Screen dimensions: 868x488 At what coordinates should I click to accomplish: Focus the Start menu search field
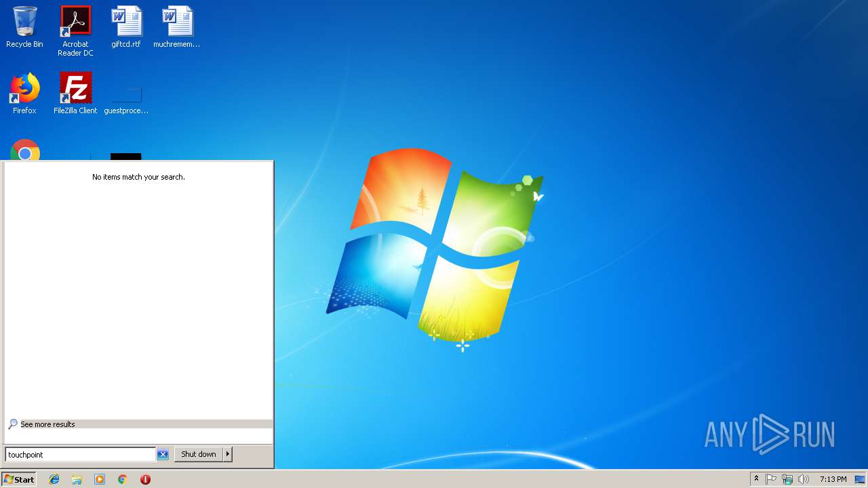[81, 455]
